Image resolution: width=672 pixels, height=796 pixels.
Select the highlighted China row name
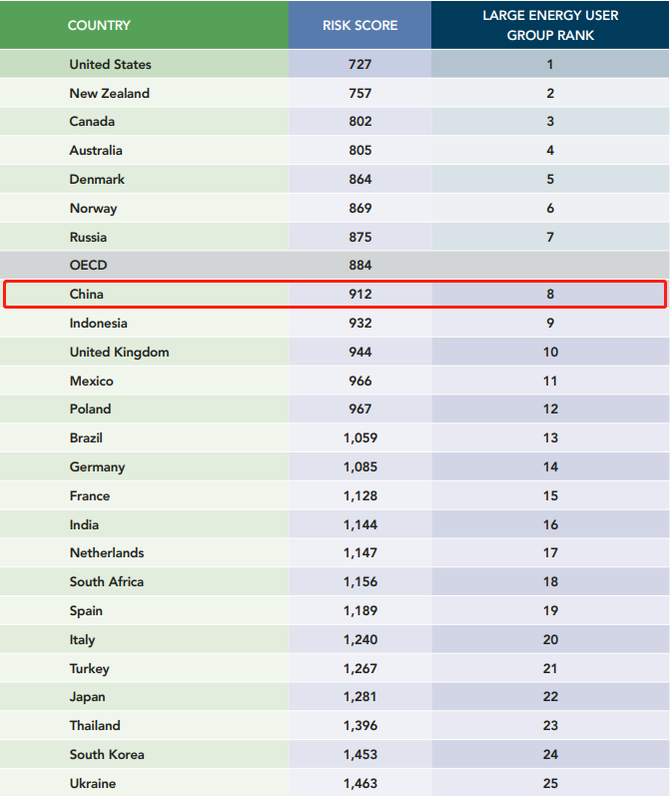tap(87, 295)
